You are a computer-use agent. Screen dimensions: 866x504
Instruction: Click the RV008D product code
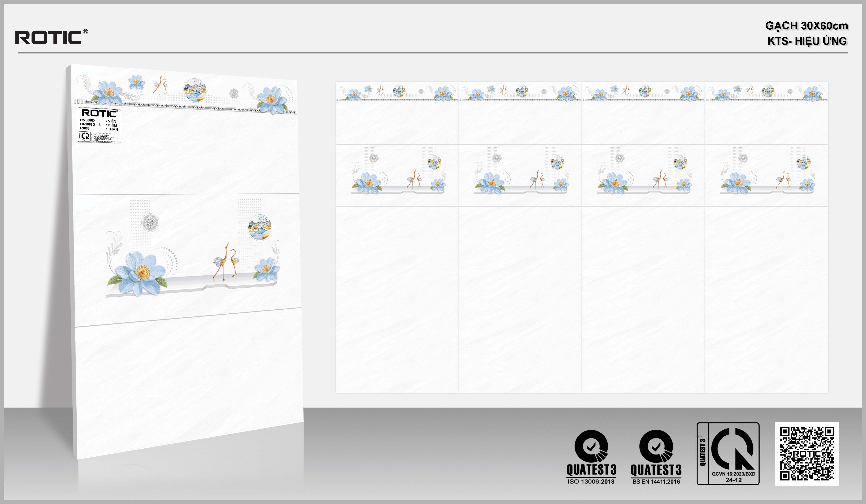pos(87,120)
